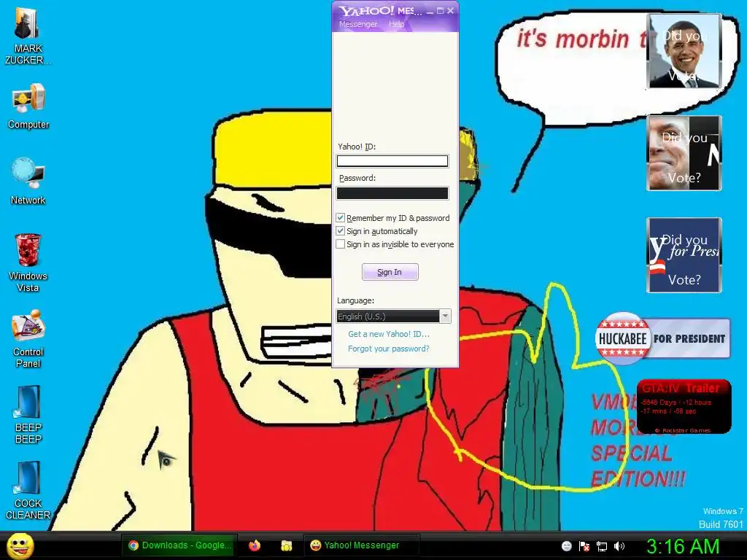This screenshot has height=560, width=747.
Task: Minimize the Yahoo! Messenger window
Action: pyautogui.click(x=430, y=11)
